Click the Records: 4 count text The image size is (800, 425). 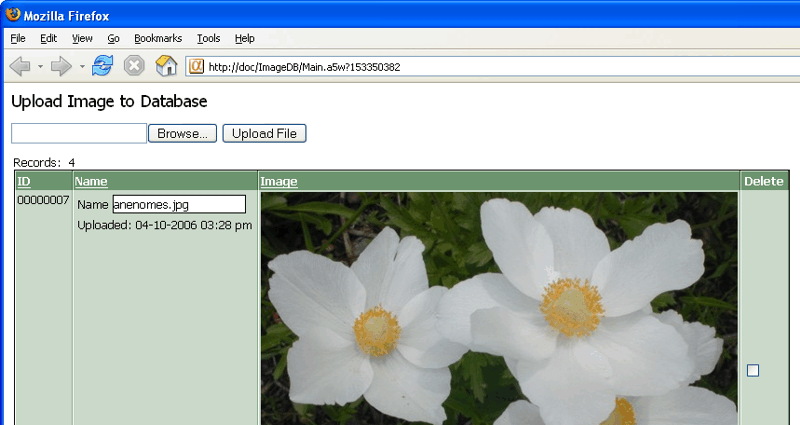(44, 163)
